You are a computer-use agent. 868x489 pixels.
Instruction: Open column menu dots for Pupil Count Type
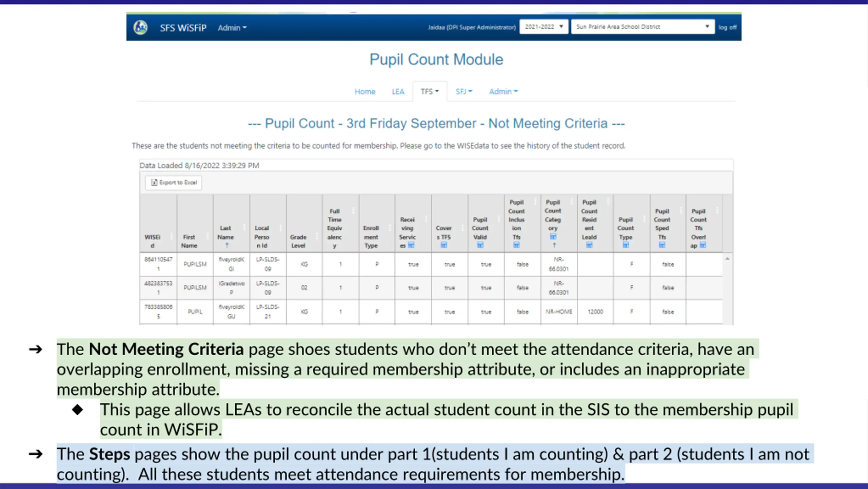(x=644, y=219)
